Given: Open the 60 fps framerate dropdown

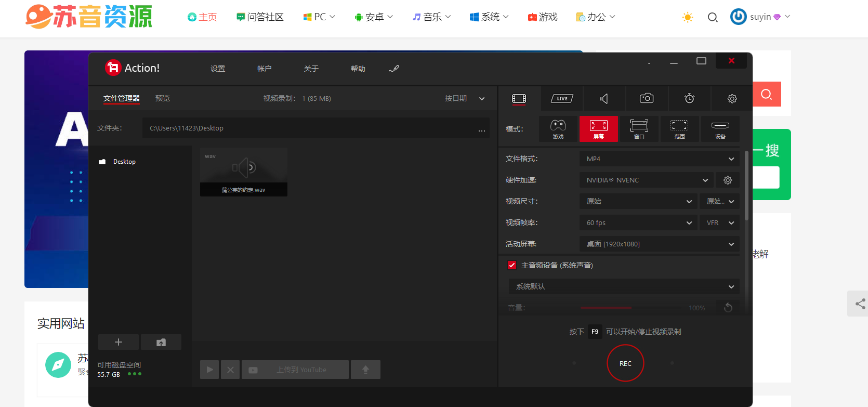Looking at the screenshot, I should point(638,222).
